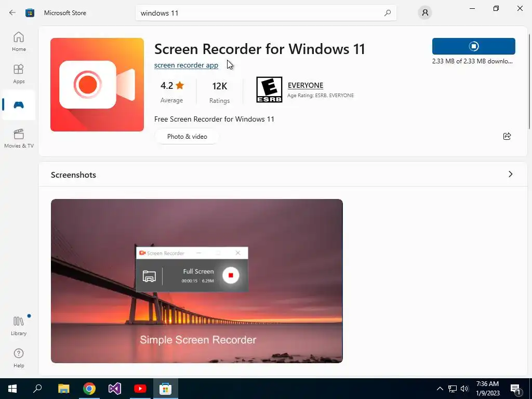The height and width of the screenshot is (399, 532).
Task: Click the Photo & video category button
Action: coord(187,137)
